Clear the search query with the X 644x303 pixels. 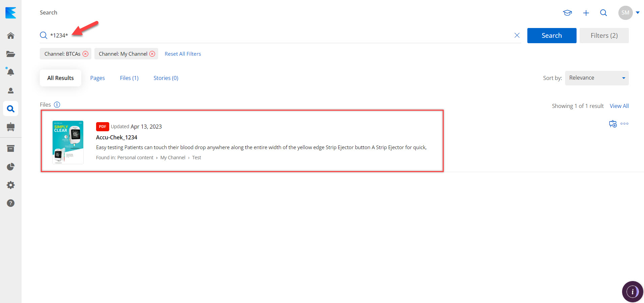pyautogui.click(x=517, y=35)
